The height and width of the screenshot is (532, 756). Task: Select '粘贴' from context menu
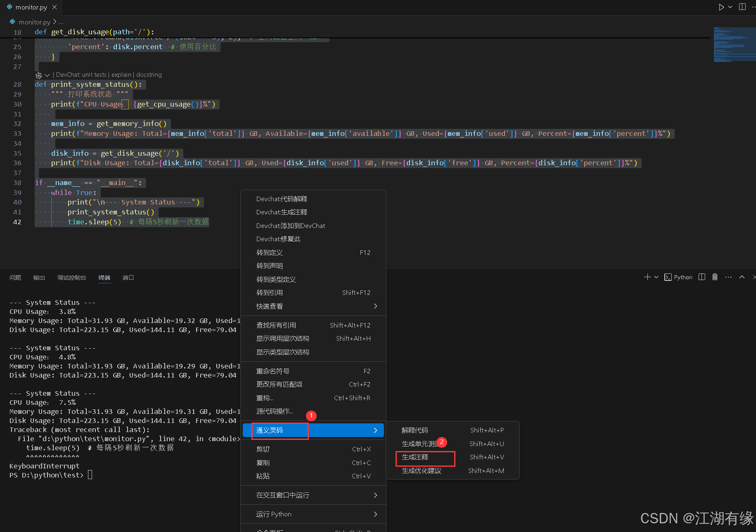[x=313, y=476]
